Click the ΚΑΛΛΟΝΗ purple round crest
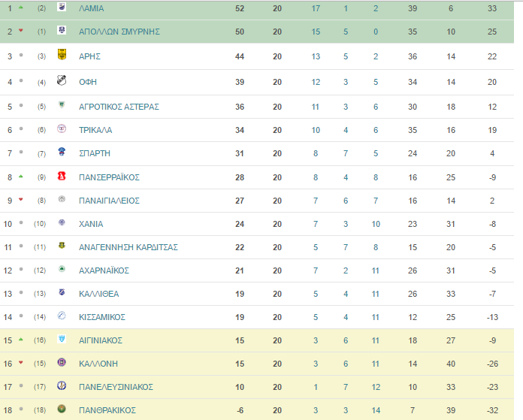523x420 pixels. [x=62, y=362]
